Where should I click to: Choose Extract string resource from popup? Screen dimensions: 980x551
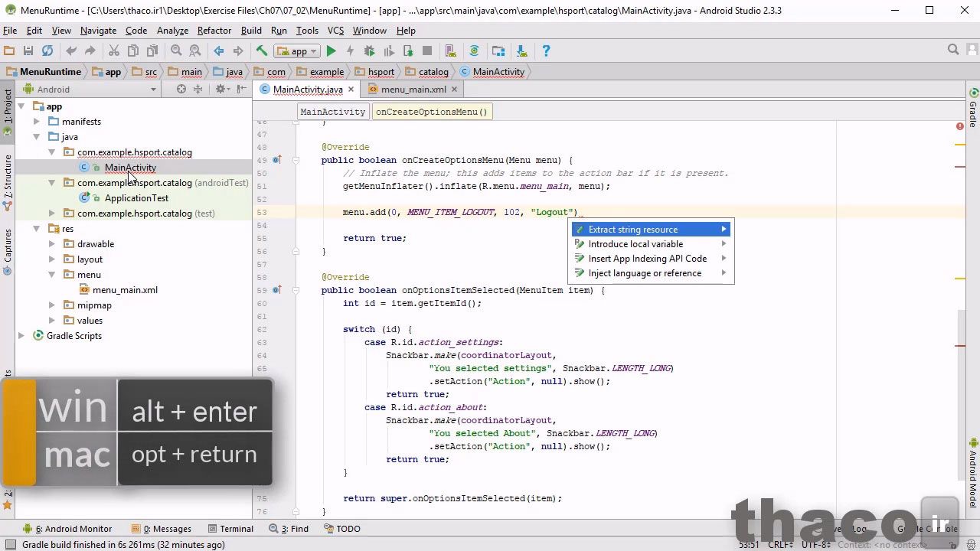point(651,230)
